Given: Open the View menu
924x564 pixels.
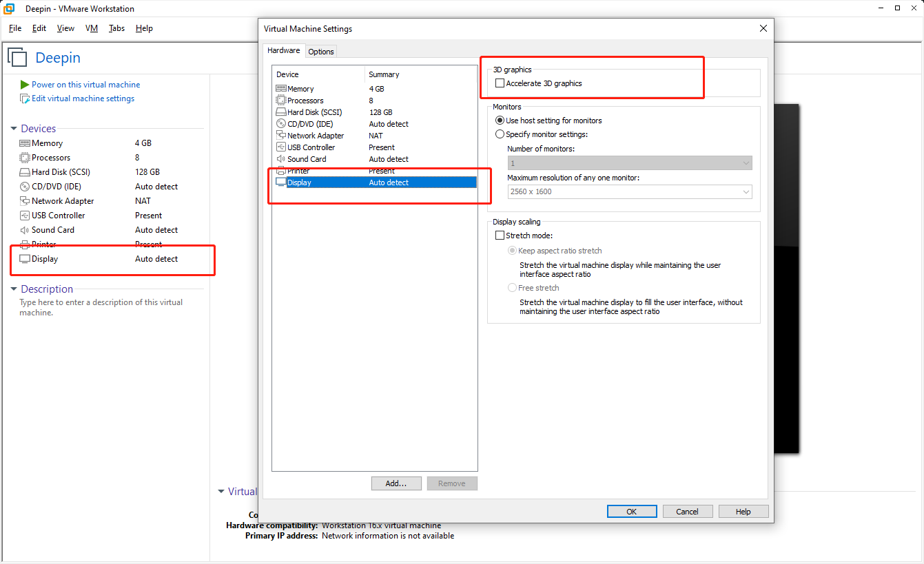Looking at the screenshot, I should (65, 28).
